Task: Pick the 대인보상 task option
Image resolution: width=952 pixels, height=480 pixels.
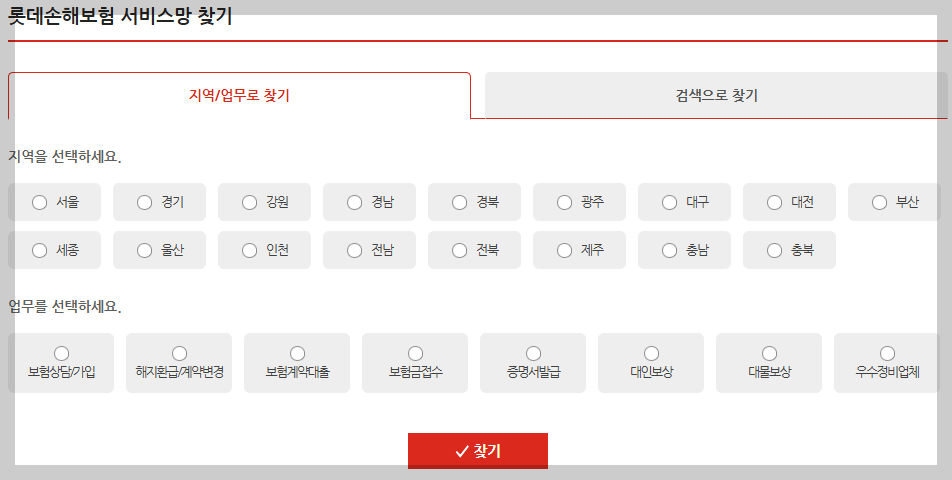Action: coord(651,353)
